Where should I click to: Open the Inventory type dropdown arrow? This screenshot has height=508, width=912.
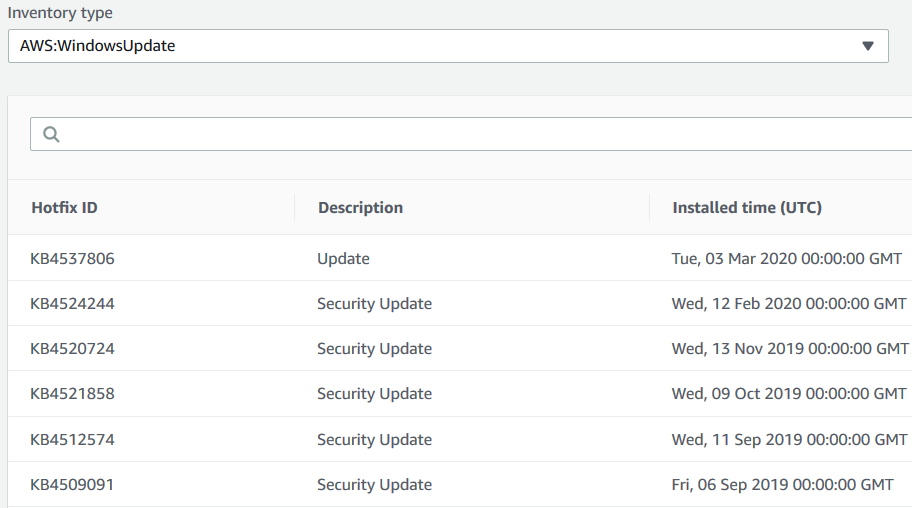[x=867, y=46]
